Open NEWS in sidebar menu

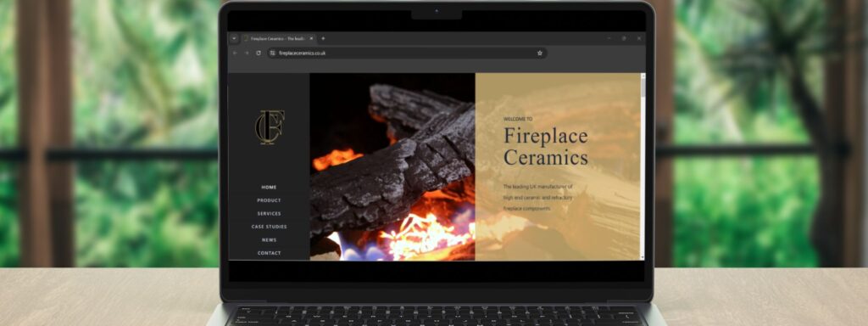269,240
